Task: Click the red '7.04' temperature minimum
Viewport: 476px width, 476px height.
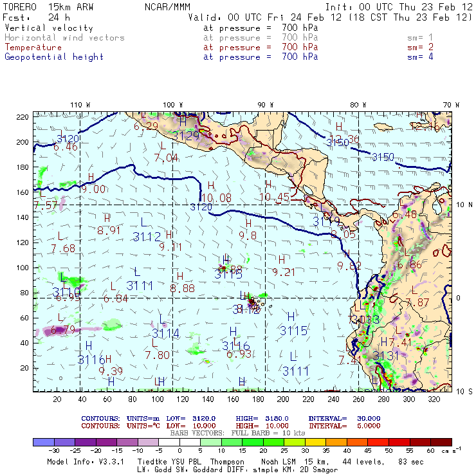Action: (166, 158)
